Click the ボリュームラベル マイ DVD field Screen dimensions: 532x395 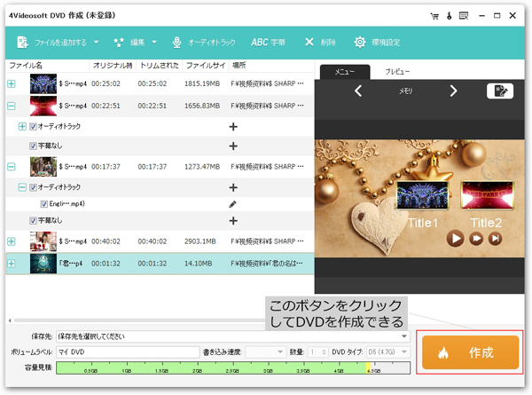click(128, 352)
